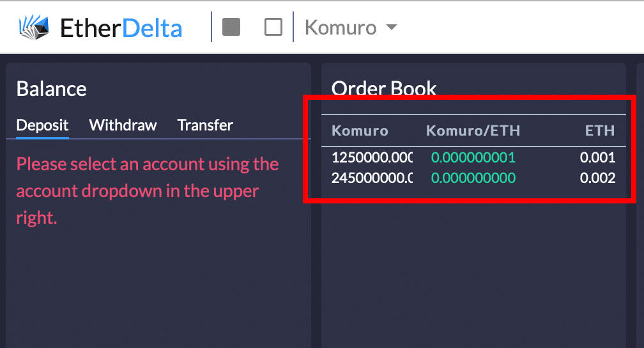Click the caret arrow next to Komuro
This screenshot has height=348, width=644.
coord(392,28)
